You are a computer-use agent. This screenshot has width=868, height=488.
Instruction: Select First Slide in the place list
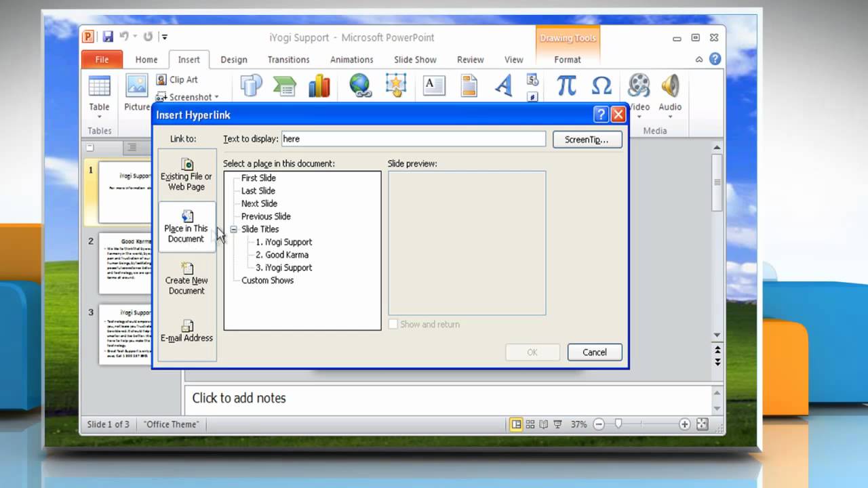coord(258,178)
